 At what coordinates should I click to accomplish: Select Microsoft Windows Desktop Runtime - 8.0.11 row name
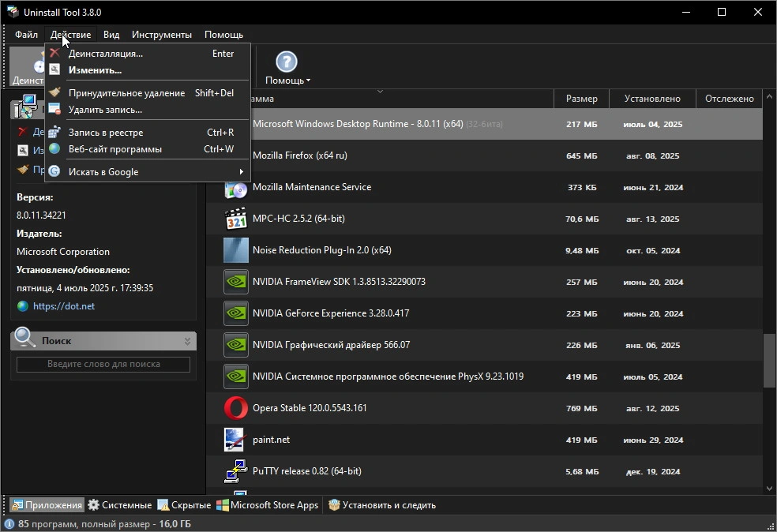(x=358, y=124)
